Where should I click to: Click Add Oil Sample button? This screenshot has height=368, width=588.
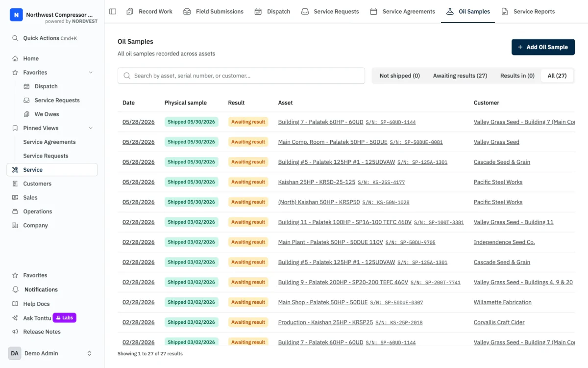[x=543, y=47]
